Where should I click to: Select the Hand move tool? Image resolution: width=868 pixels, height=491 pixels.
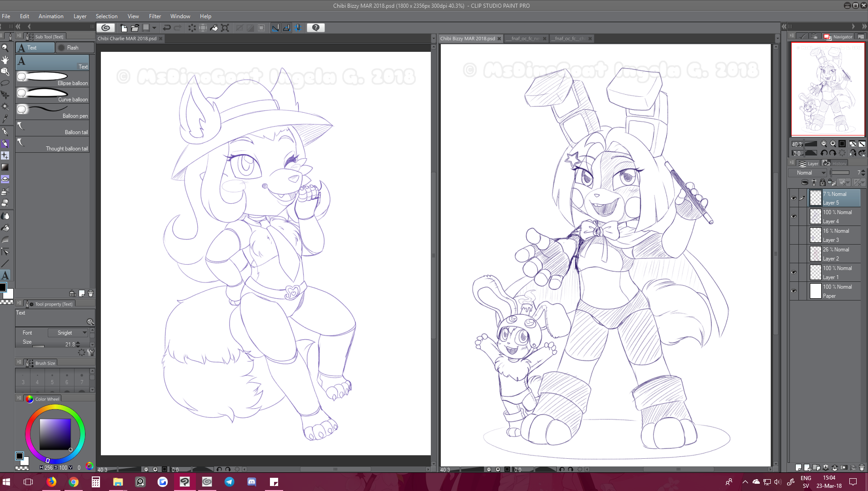pos(5,60)
